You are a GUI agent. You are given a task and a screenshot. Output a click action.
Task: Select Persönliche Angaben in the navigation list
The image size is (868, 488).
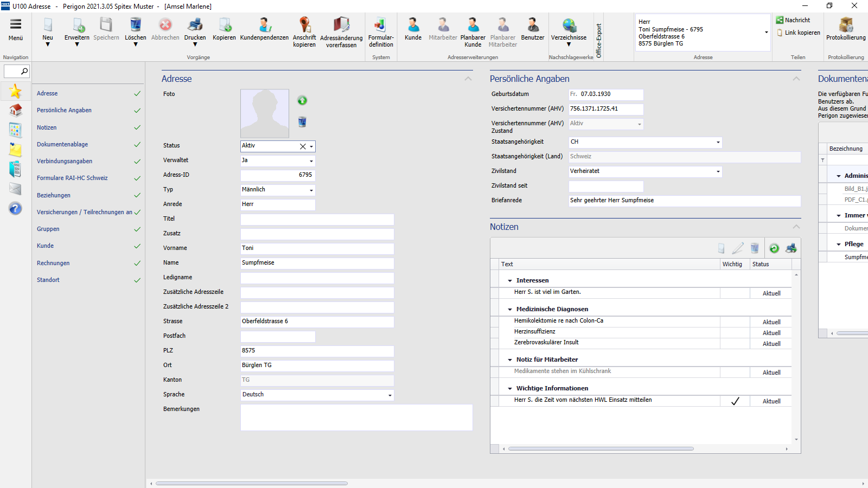click(64, 110)
